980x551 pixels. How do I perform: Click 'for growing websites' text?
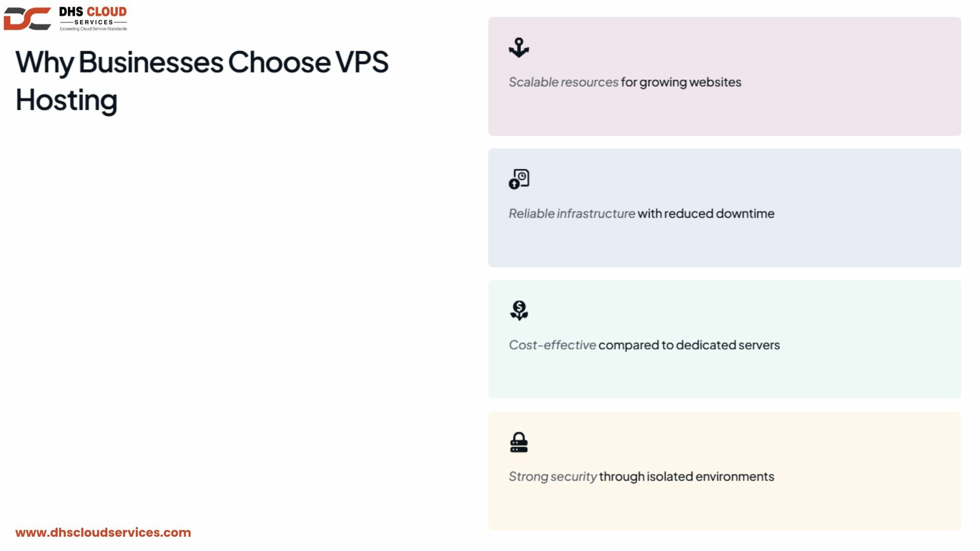(x=681, y=82)
